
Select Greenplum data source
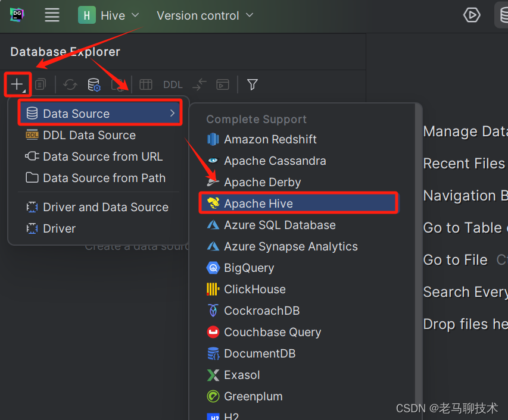pos(300,396)
